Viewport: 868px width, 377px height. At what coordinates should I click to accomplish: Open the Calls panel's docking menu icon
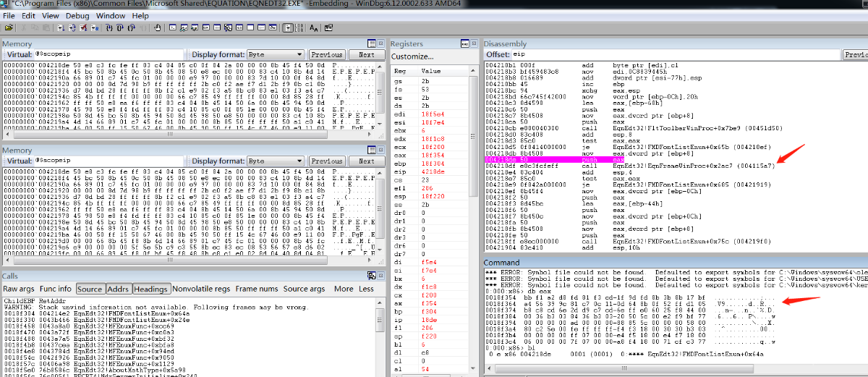point(371,276)
